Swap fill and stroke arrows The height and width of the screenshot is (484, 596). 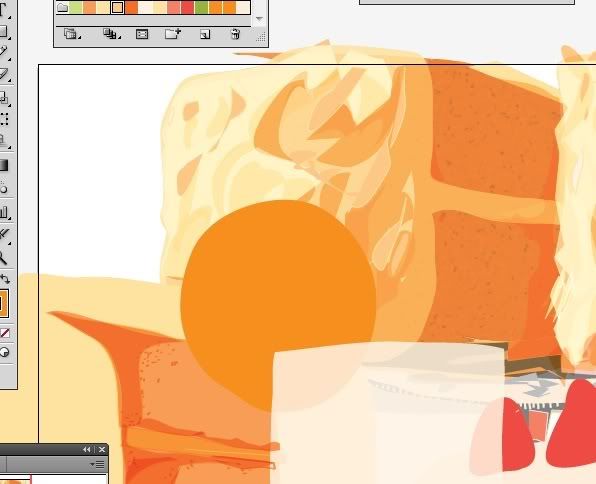click(x=5, y=279)
